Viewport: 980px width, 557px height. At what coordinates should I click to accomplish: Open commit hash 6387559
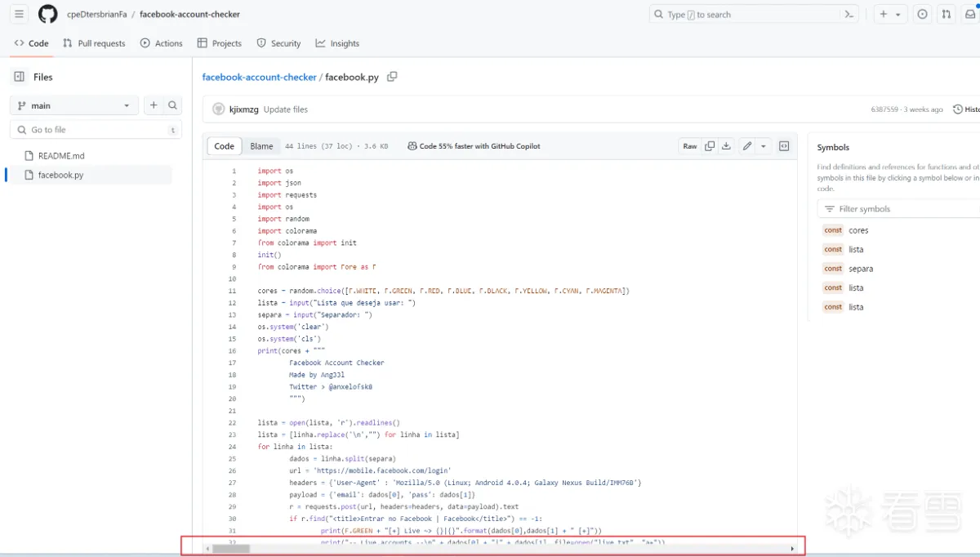pyautogui.click(x=885, y=109)
